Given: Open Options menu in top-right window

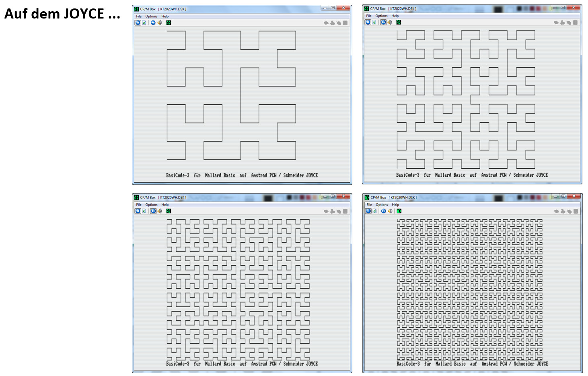Looking at the screenshot, I should pos(381,16).
